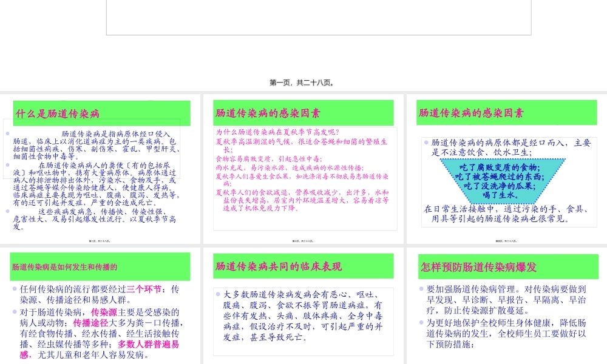Screen dimensions: 607x364
Task: Select the magenta term 传染源
Action: coord(104,311)
